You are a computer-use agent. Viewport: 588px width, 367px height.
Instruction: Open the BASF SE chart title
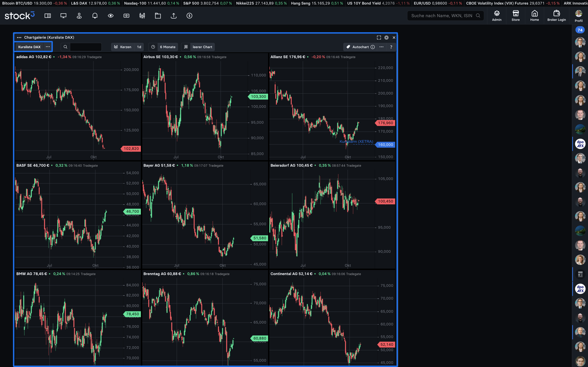tap(33, 165)
